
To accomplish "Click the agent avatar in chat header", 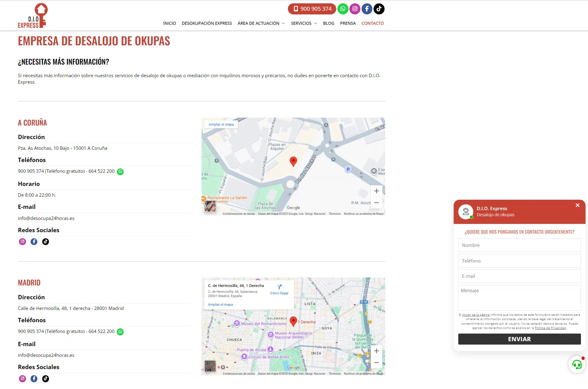I will 466,212.
